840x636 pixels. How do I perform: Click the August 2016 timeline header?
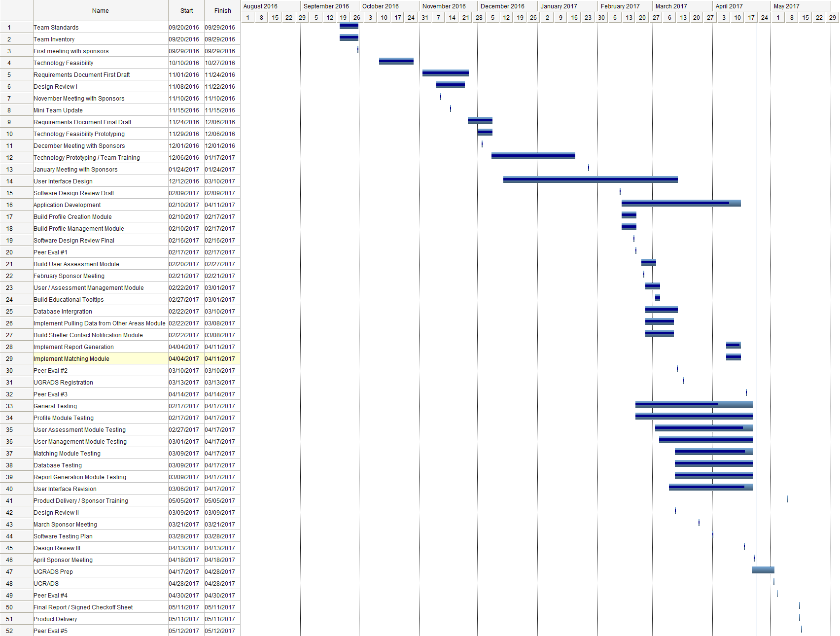pos(271,6)
